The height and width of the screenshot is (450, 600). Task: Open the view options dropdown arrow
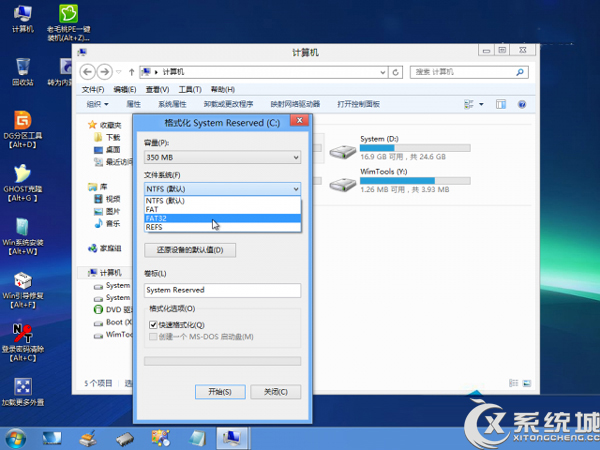point(481,104)
